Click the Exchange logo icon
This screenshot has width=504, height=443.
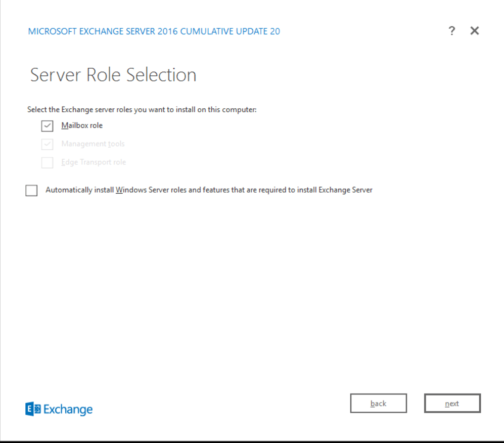tap(33, 409)
